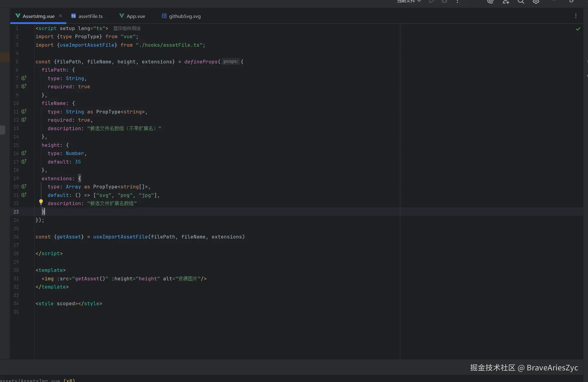Screen dimensions: 588x382
Task: Close the AssetsImg.vue tab
Action: pos(60,16)
